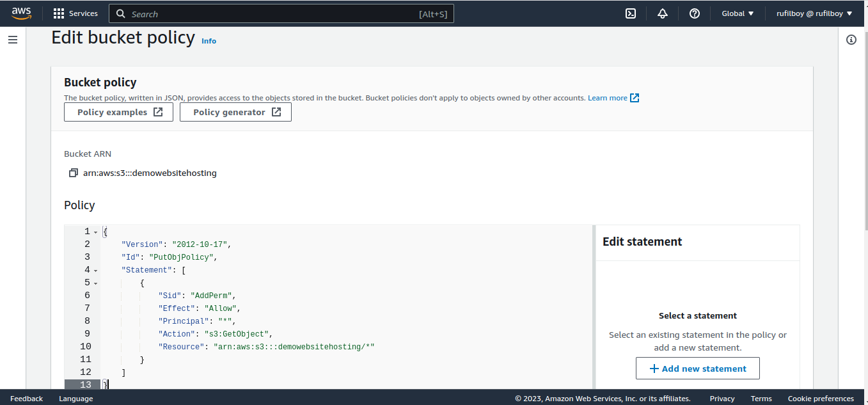Click external link icon next to Learn more
This screenshot has height=405, width=868.
pyautogui.click(x=635, y=98)
